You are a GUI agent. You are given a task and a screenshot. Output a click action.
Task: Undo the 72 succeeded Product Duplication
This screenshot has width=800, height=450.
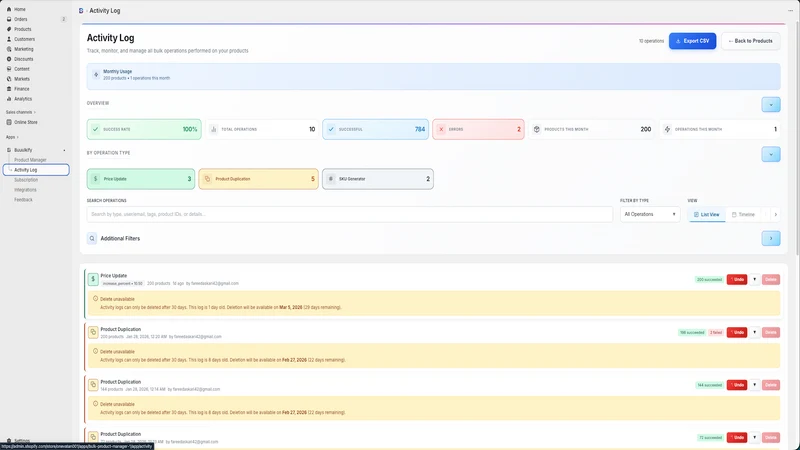[x=737, y=437]
